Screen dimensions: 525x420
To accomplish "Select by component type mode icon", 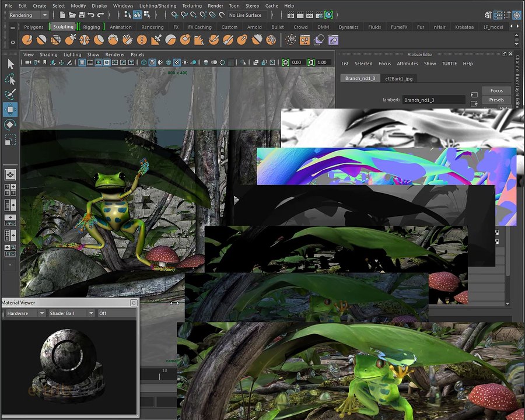I will (x=146, y=15).
